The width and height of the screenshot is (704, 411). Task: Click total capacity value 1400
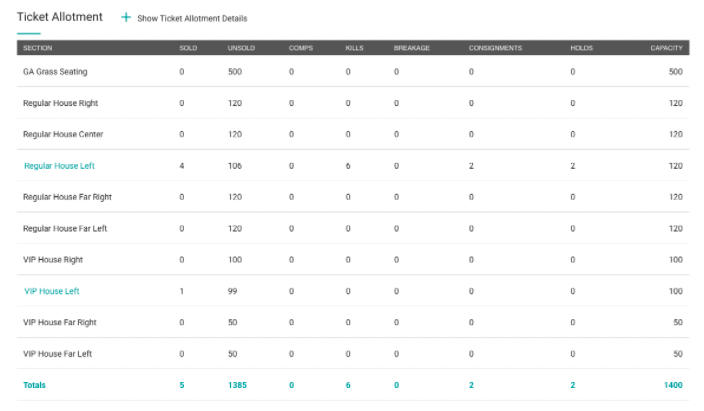point(673,385)
